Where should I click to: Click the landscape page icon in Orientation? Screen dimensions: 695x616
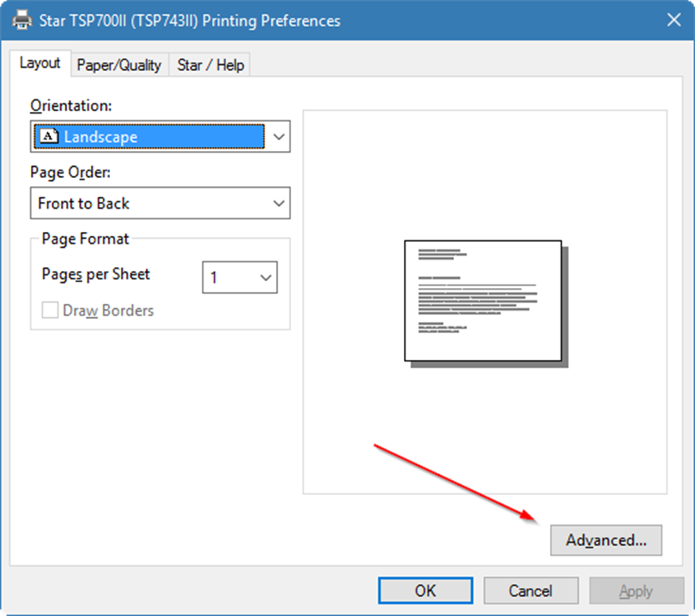click(x=49, y=137)
